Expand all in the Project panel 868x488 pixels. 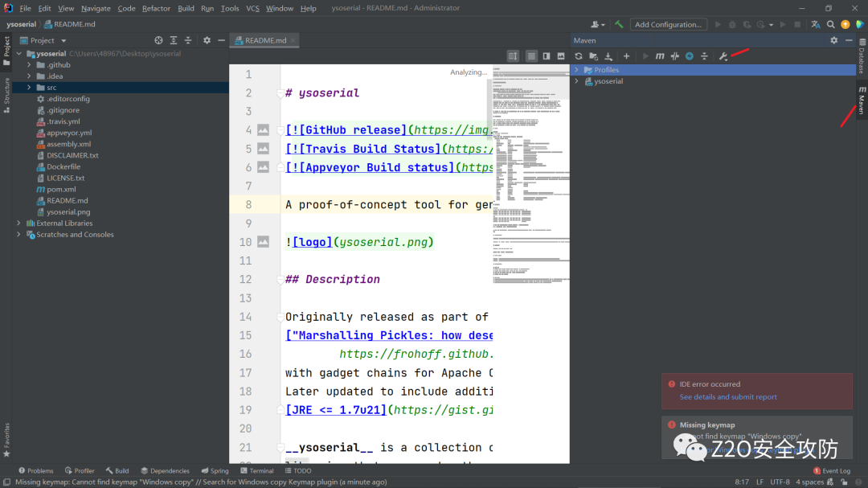[x=174, y=40]
